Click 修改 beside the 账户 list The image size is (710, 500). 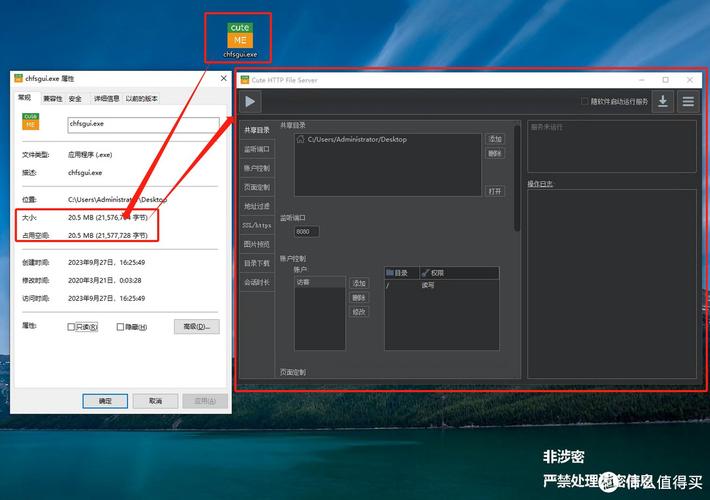[x=359, y=312]
